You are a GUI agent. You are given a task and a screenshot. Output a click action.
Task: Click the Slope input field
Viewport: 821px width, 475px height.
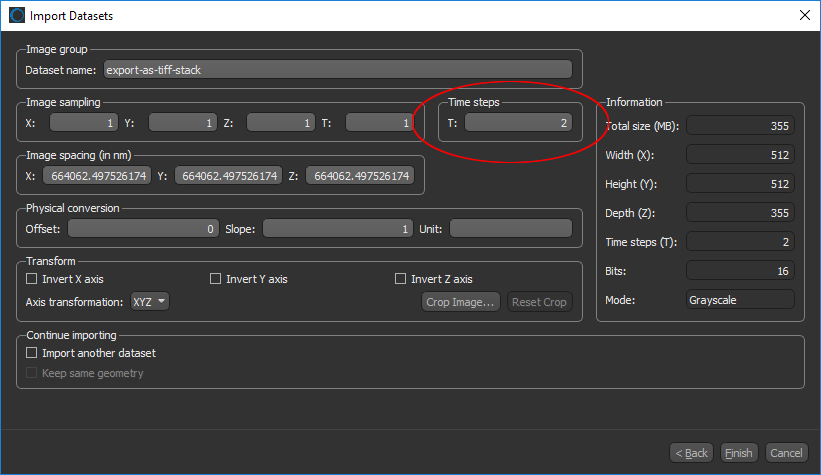click(337, 229)
